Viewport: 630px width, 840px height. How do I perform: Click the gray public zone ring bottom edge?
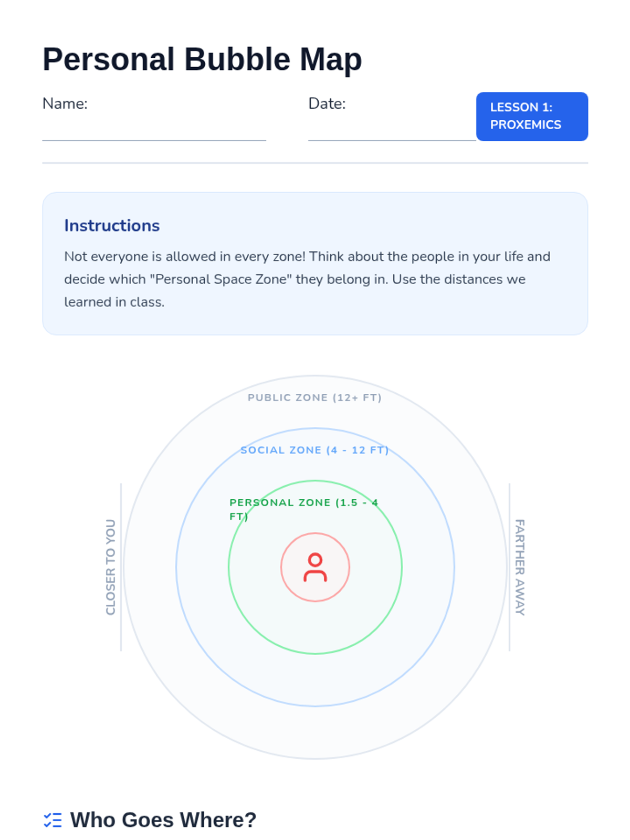[315, 759]
